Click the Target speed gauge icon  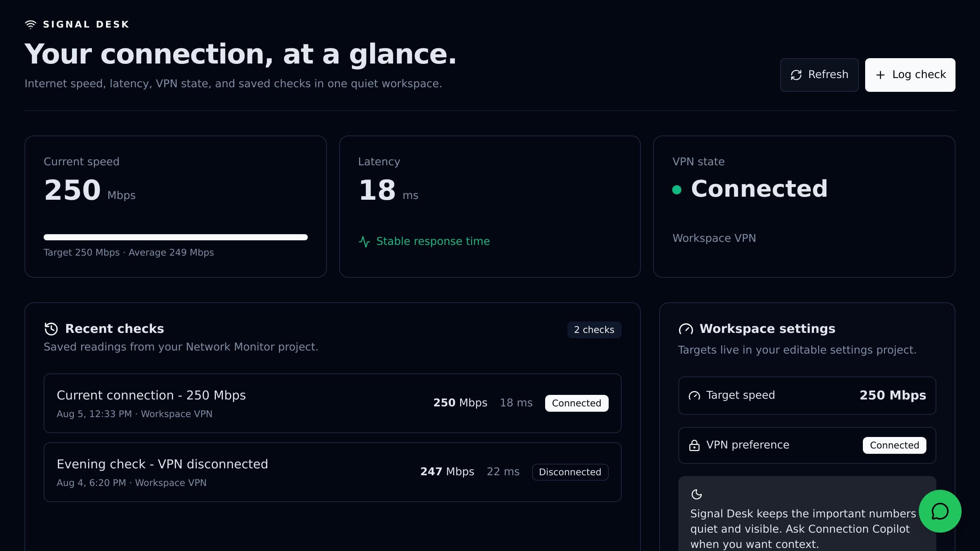coord(694,396)
